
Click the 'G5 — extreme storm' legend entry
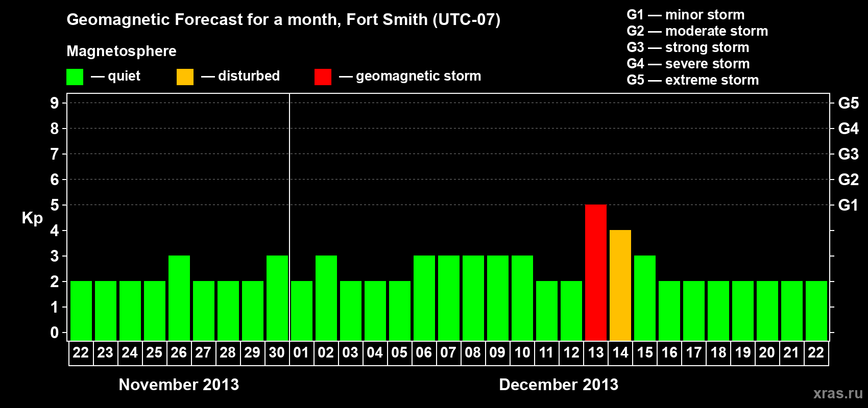coord(692,80)
